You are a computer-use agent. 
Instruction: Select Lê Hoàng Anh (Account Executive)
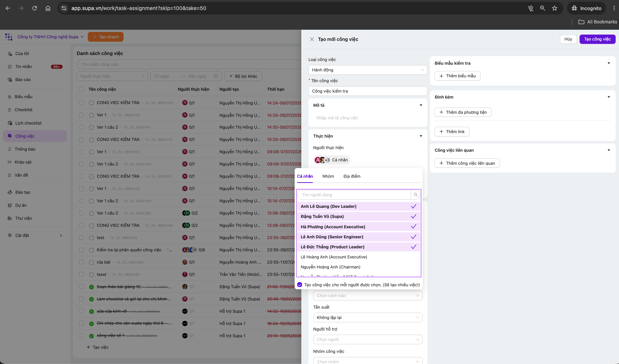tap(359, 257)
